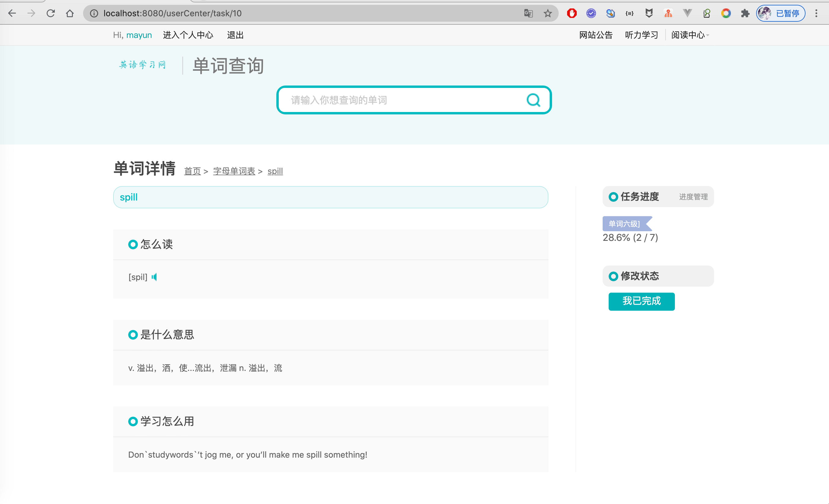
Task: Click the browser back arrow
Action: click(12, 13)
